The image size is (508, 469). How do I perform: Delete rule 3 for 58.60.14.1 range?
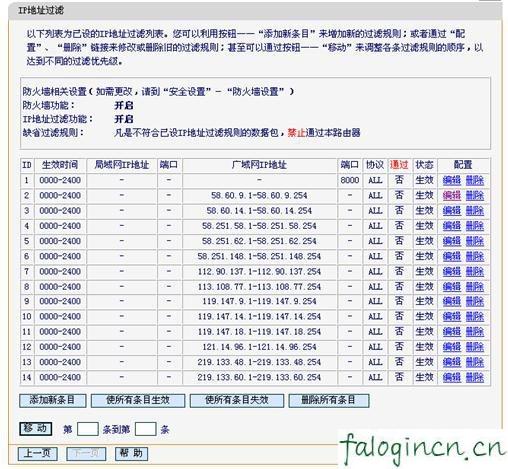pos(475,211)
